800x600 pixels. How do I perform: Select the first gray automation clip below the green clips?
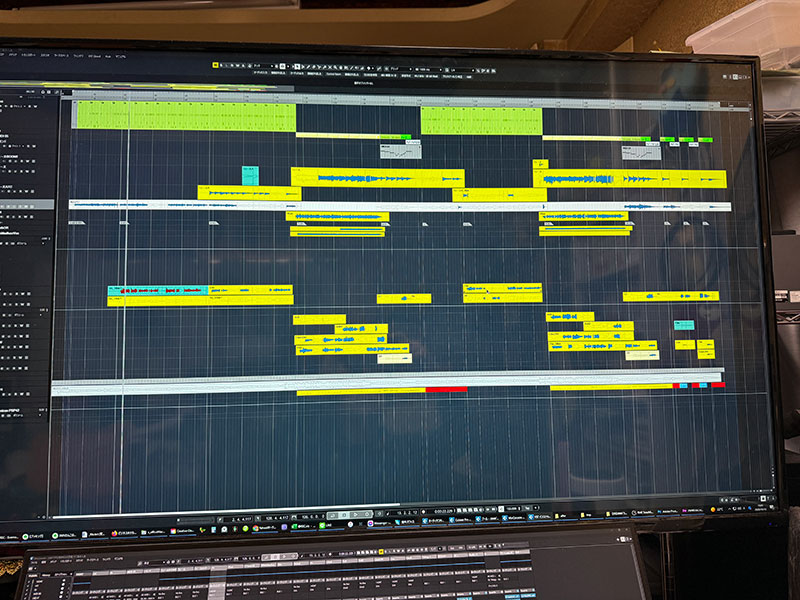401,152
